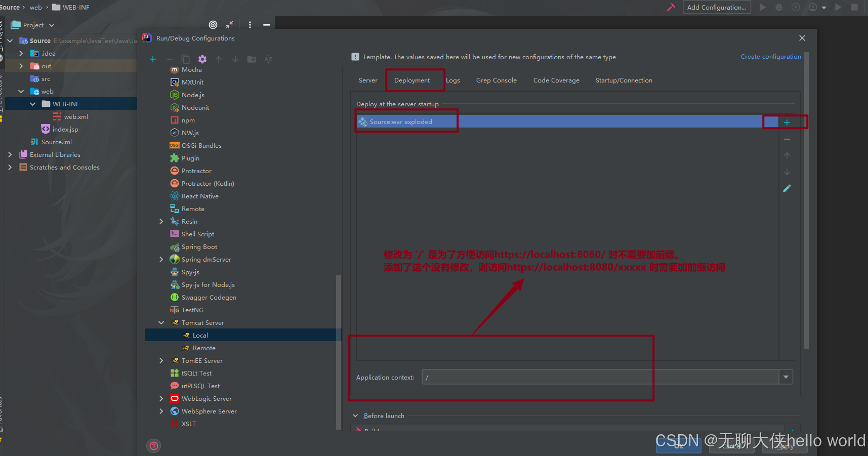Switch to the Grep Console tab
This screenshot has height=456, width=868.
pos(497,80)
